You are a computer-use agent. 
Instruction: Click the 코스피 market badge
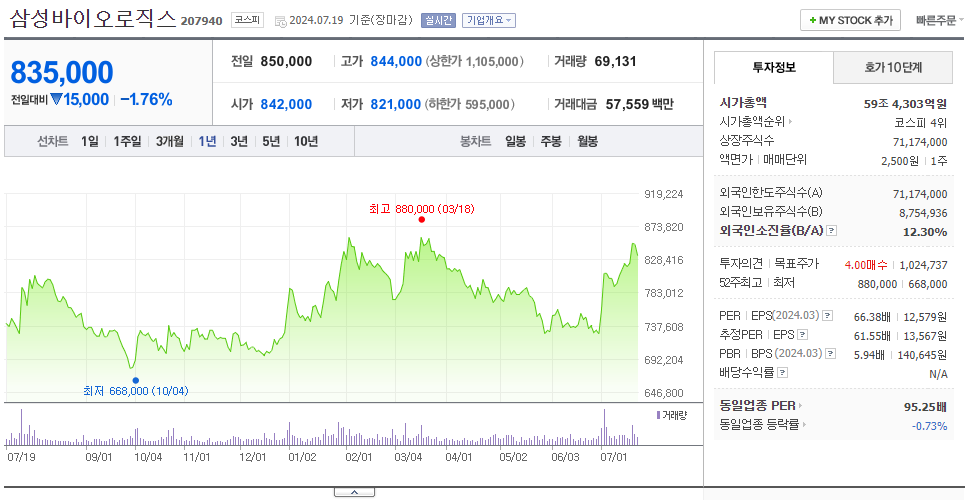point(248,20)
